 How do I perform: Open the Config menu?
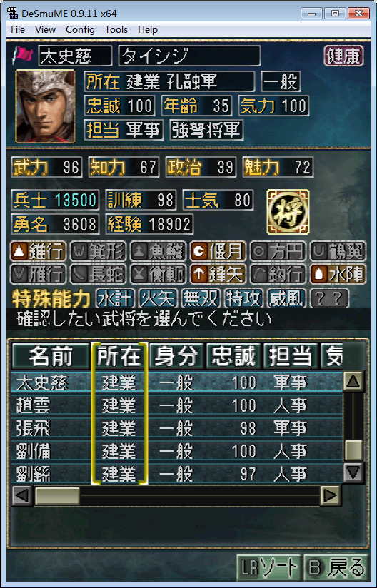click(80, 30)
